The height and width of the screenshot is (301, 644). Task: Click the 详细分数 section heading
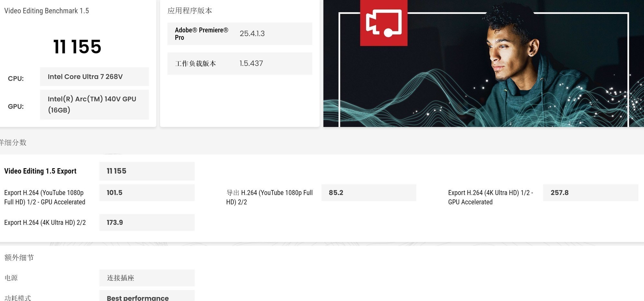coord(13,142)
